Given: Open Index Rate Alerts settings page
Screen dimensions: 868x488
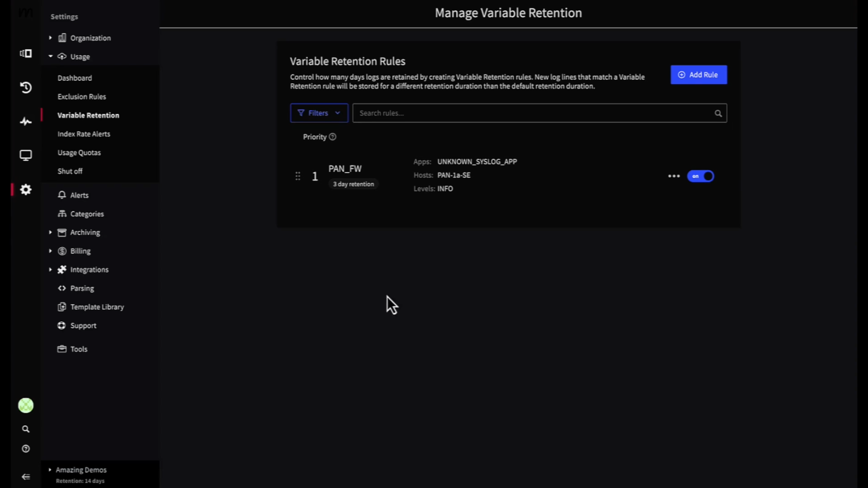Looking at the screenshot, I should [x=84, y=134].
